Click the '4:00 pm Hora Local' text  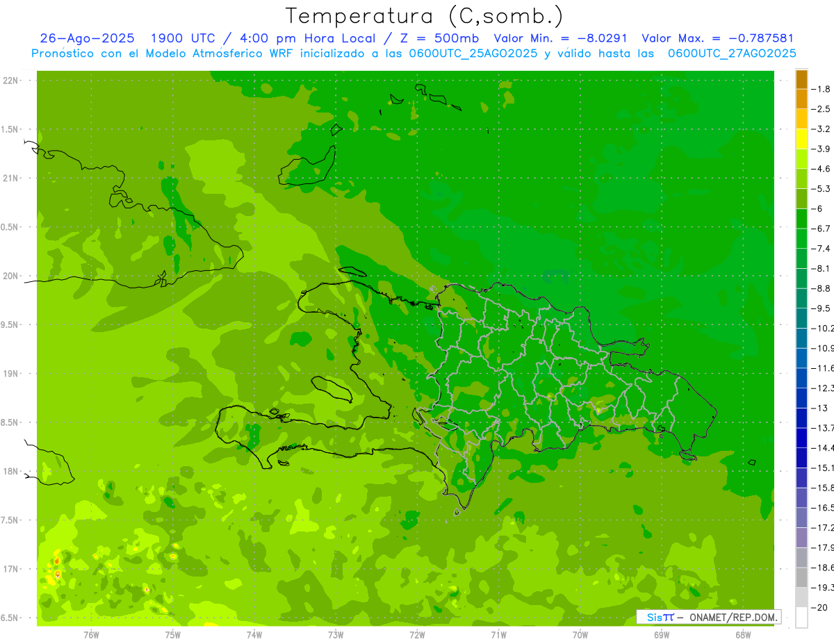[309, 38]
